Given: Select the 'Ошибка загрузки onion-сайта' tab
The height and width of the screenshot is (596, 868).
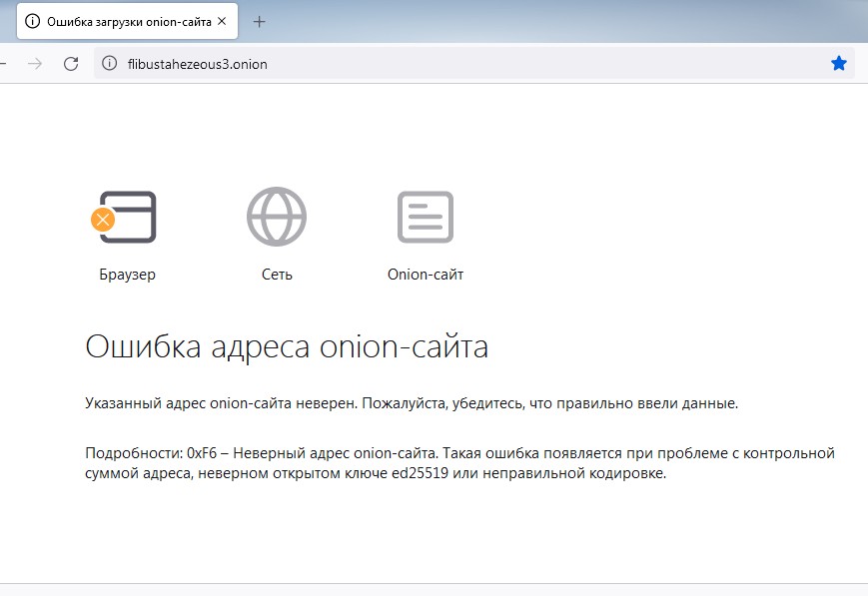Looking at the screenshot, I should point(125,21).
